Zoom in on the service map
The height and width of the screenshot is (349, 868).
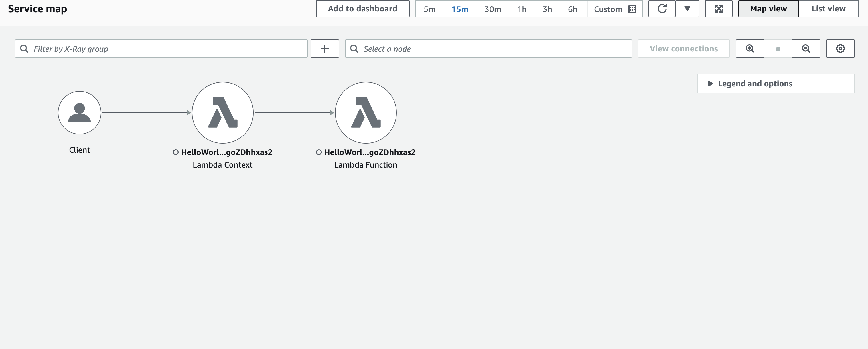pyautogui.click(x=750, y=49)
